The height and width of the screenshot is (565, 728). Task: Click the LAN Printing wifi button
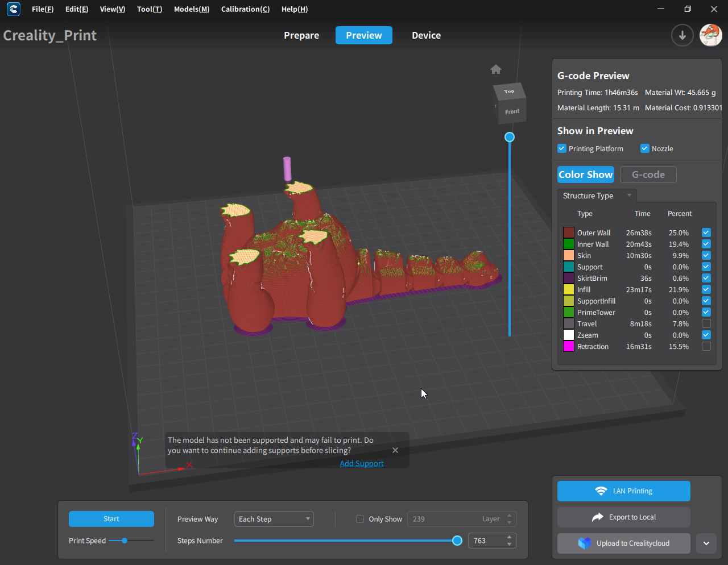[x=623, y=491]
